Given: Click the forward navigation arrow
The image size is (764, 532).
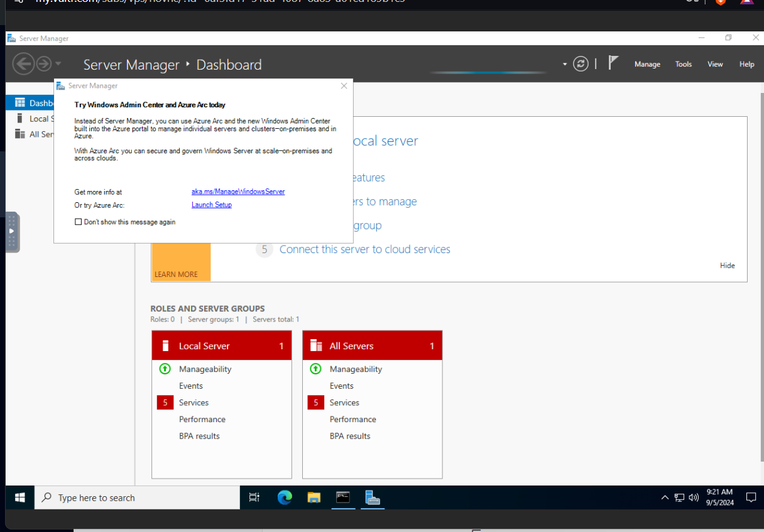Looking at the screenshot, I should coord(43,64).
